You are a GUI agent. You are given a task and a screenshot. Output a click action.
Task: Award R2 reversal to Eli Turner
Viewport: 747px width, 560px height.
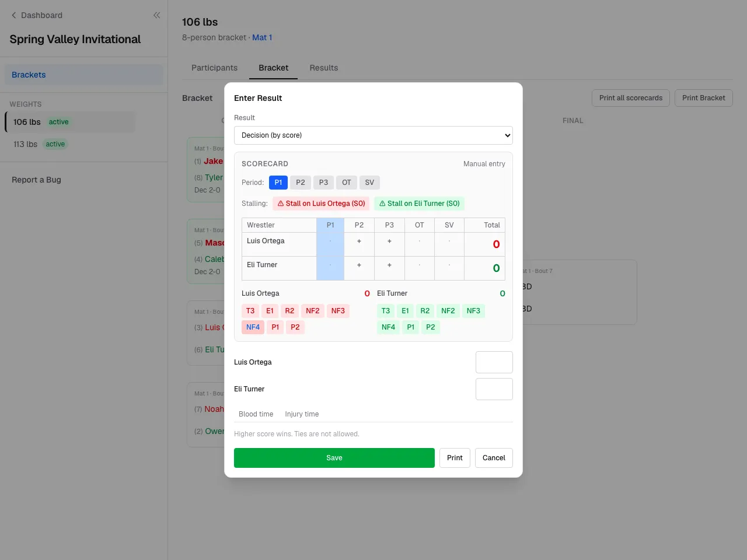coord(425,311)
